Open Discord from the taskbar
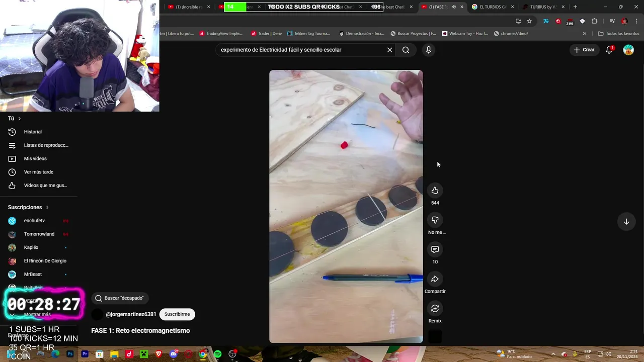The image size is (644, 362). pos(174,354)
